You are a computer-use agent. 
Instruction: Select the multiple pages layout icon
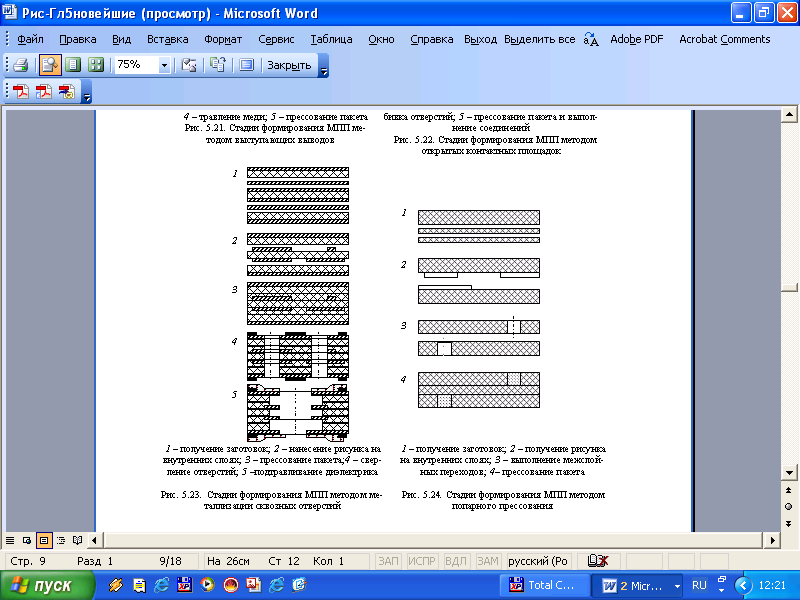[95, 65]
